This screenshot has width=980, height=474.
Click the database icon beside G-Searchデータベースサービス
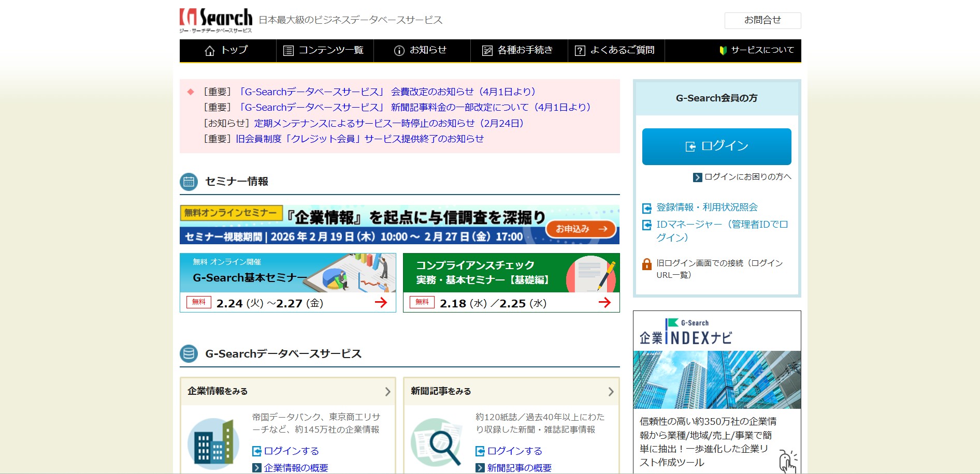tap(189, 354)
